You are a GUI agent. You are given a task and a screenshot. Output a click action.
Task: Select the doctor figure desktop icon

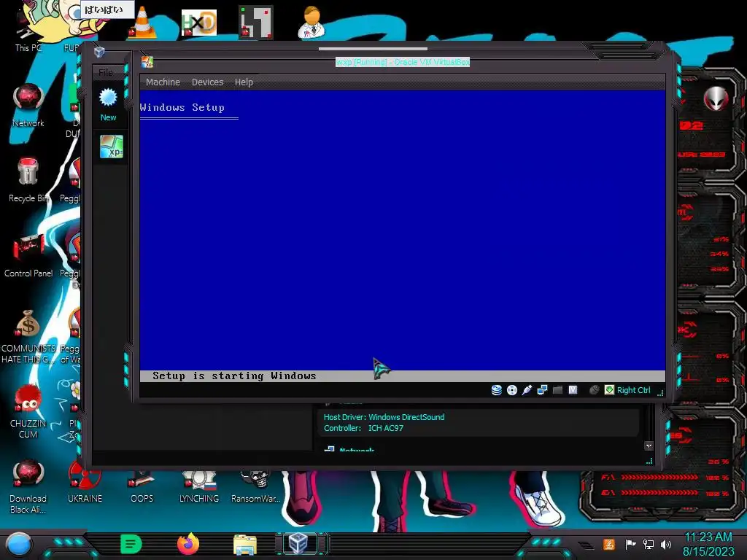tap(311, 22)
